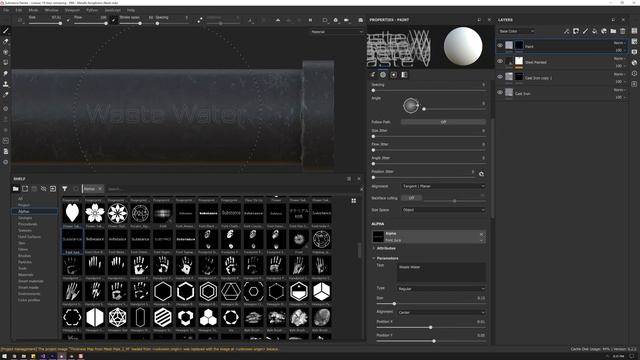Select the Smudge tool

[x=6, y=73]
